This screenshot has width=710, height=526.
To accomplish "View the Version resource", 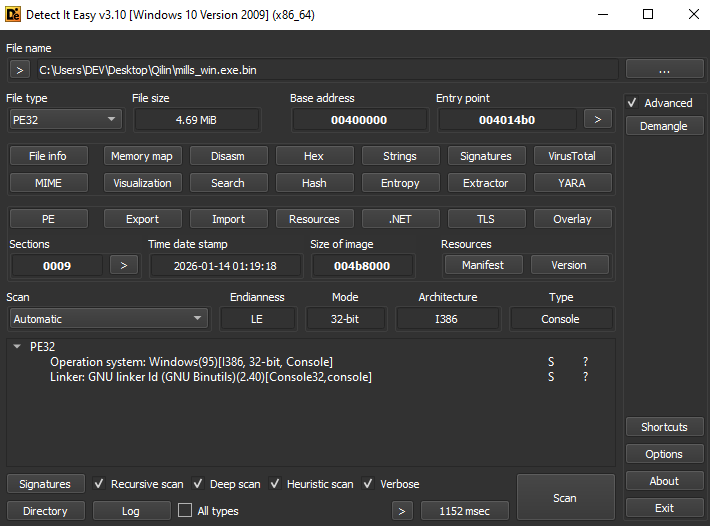I will pyautogui.click(x=569, y=265).
